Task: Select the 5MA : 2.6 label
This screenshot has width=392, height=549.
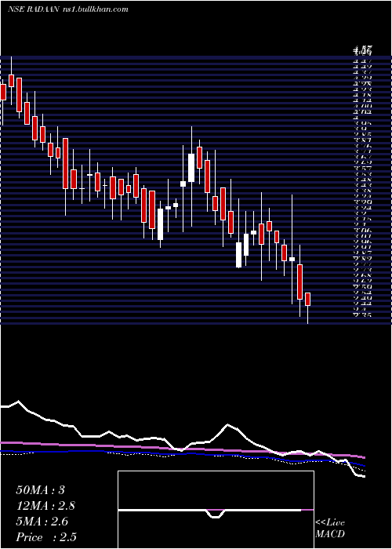Action: (42, 522)
